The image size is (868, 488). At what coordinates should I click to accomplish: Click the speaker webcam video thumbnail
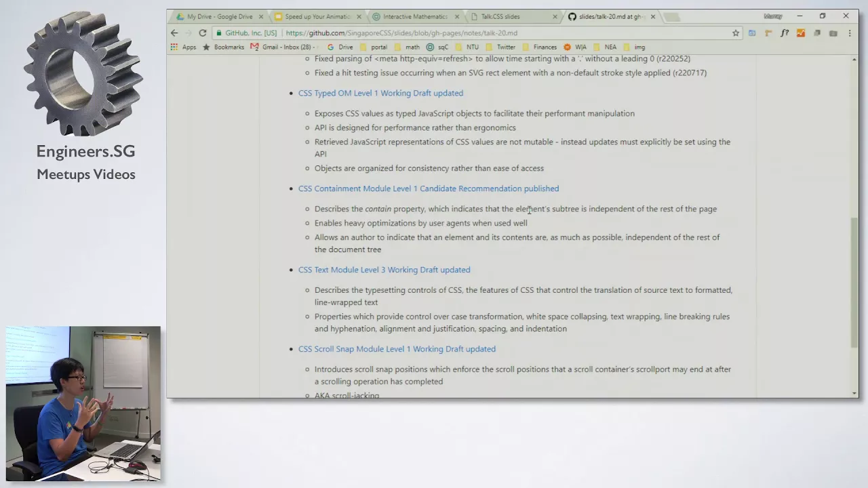point(83,404)
